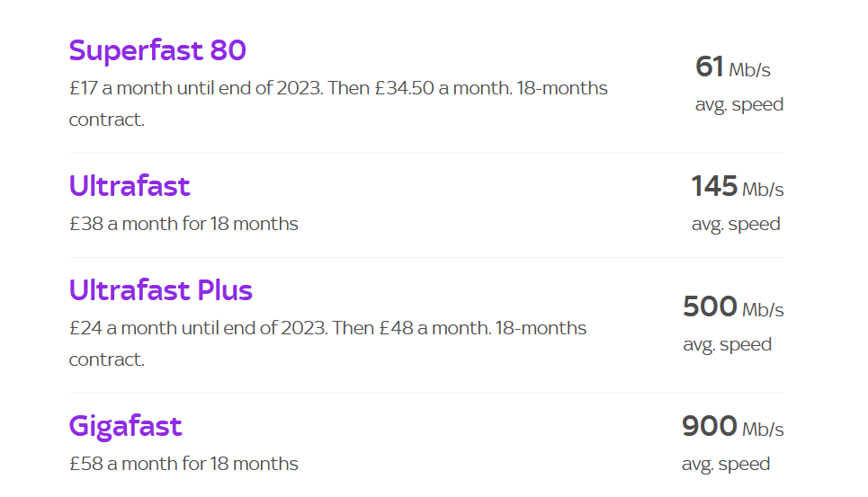Choose the Gigafast broadband plan
Screen dimensions: 868x497
(126, 425)
